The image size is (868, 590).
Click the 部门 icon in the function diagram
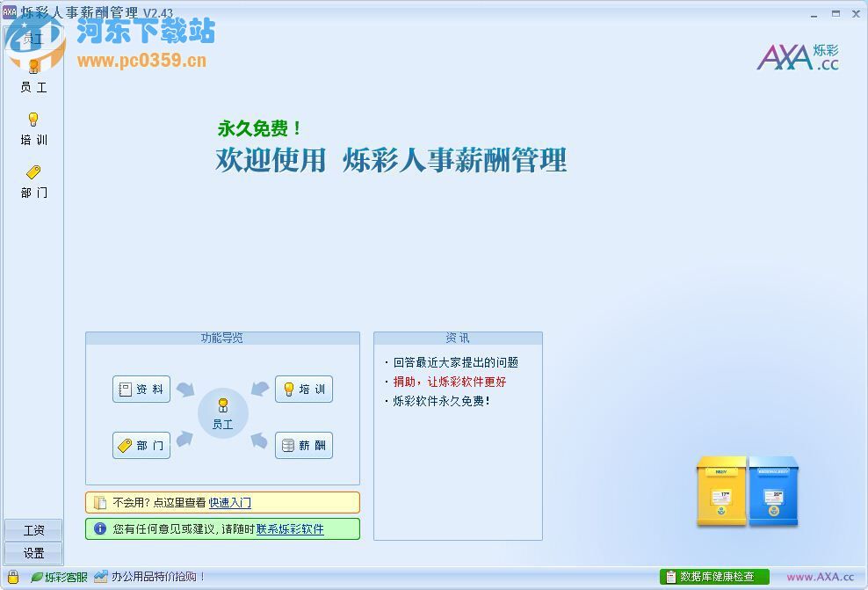(x=141, y=446)
